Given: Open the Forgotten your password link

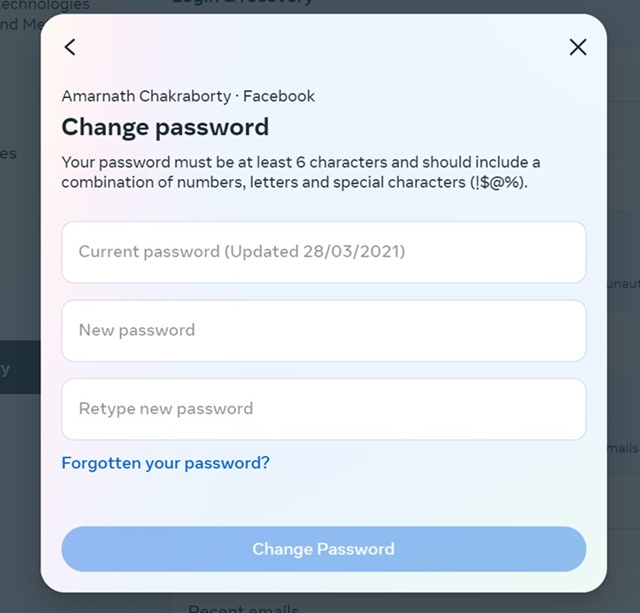Looking at the screenshot, I should pos(165,463).
